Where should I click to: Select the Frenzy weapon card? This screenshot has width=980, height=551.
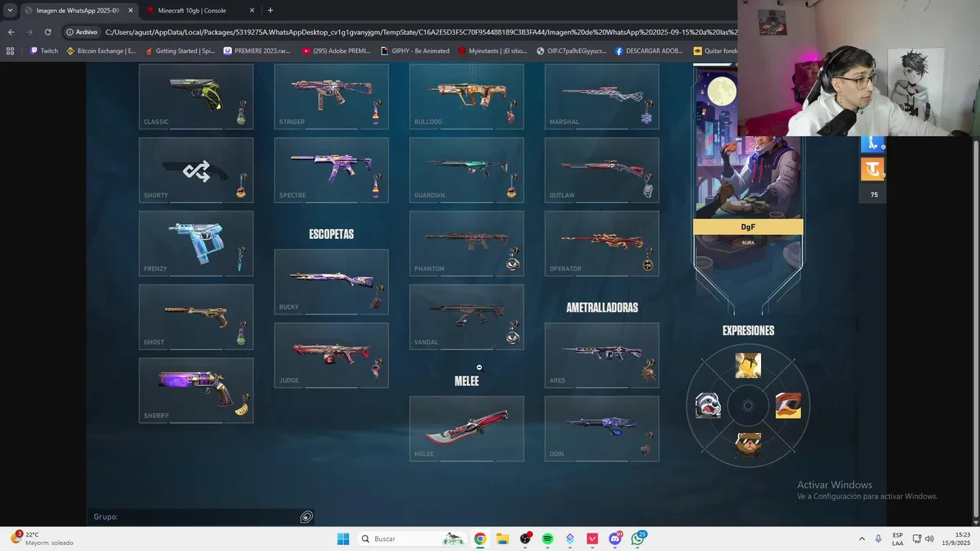point(196,243)
